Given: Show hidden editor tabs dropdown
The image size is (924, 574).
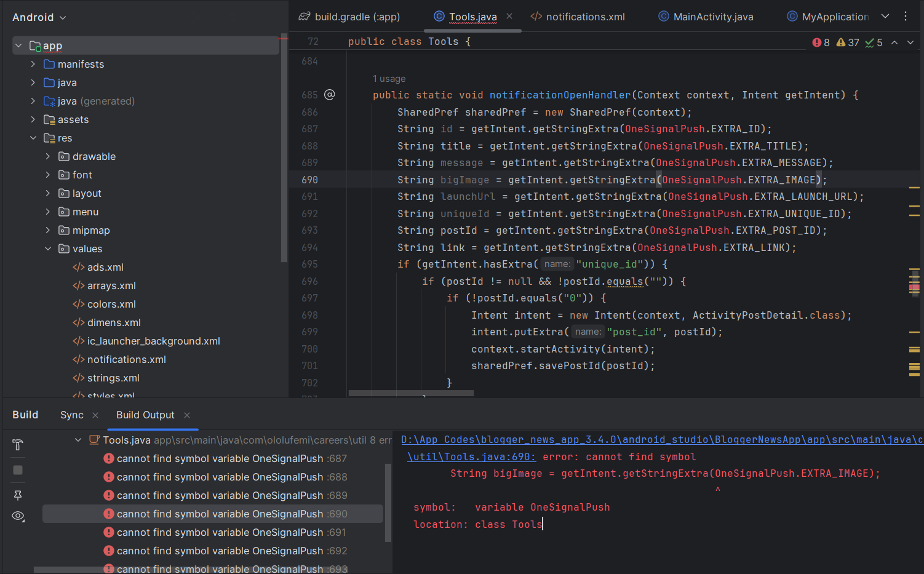Looking at the screenshot, I should (885, 16).
